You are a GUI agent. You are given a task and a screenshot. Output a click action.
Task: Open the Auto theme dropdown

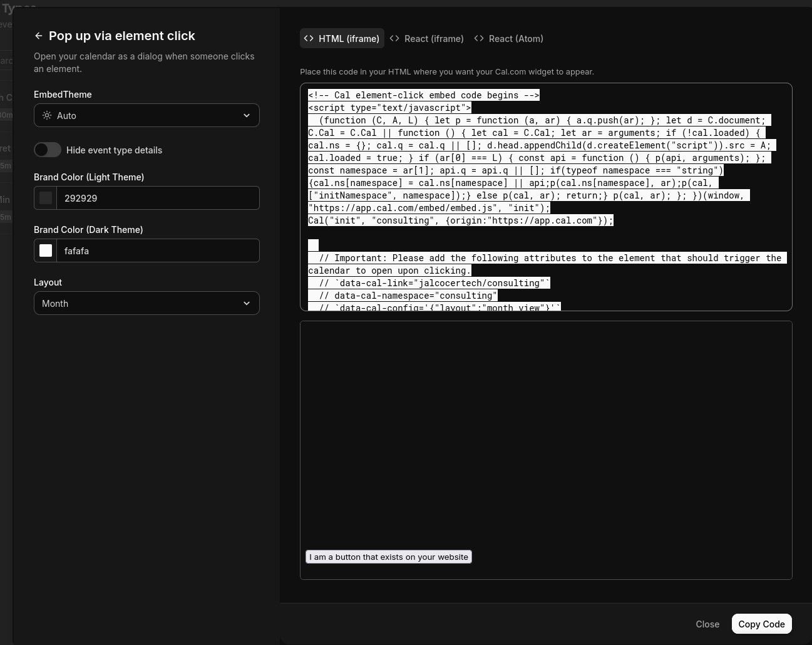pos(146,115)
